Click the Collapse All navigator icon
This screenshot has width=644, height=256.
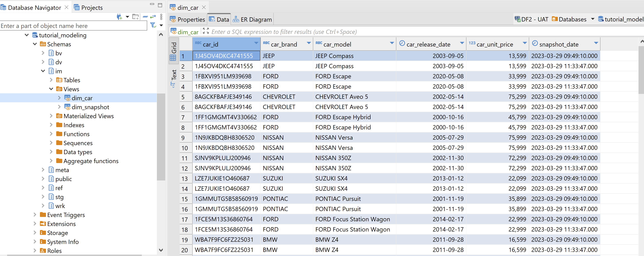145,17
